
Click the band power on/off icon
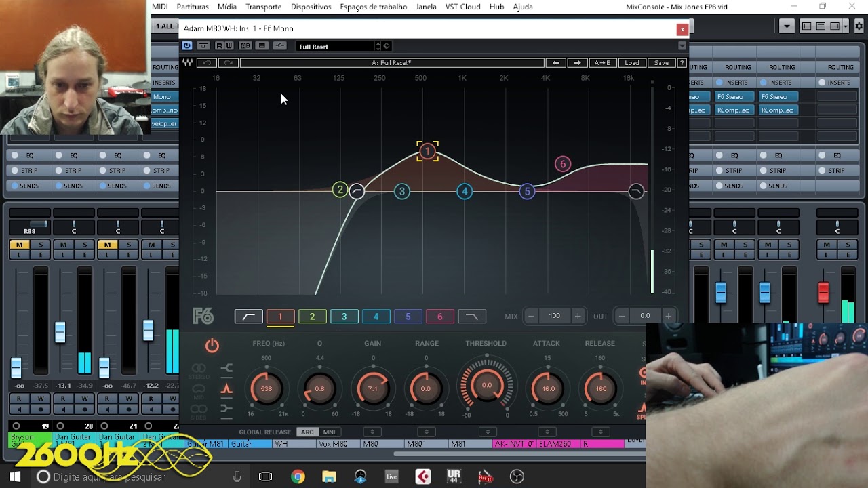click(x=212, y=346)
